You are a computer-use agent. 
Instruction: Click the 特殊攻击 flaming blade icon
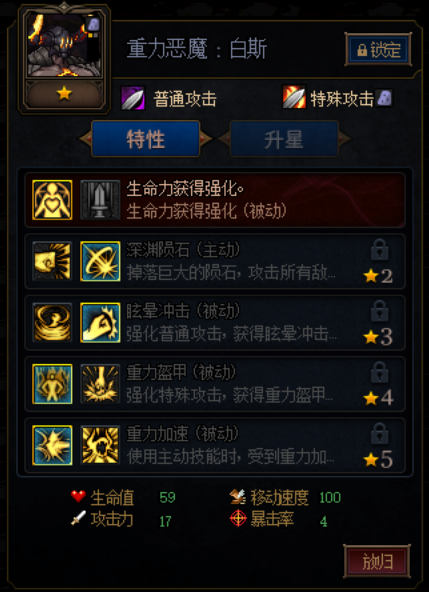pyautogui.click(x=294, y=97)
